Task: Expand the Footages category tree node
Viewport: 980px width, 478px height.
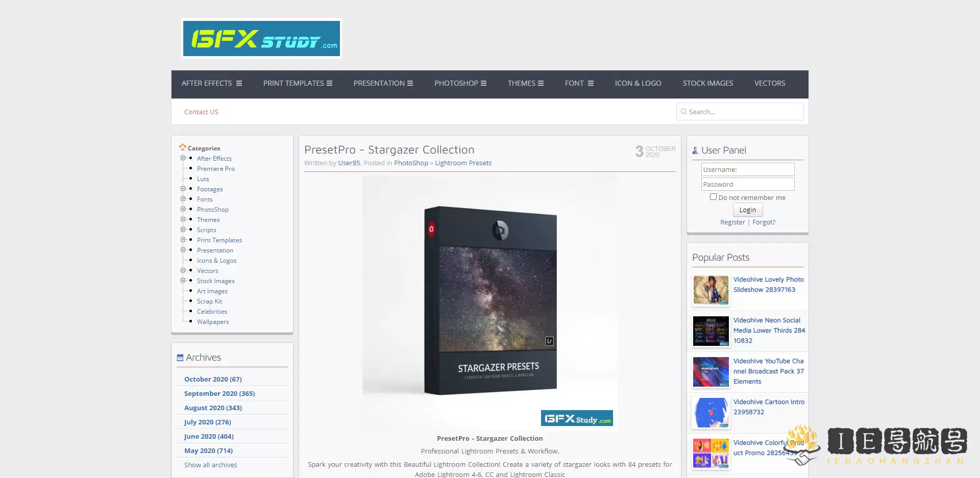Action: tap(183, 189)
